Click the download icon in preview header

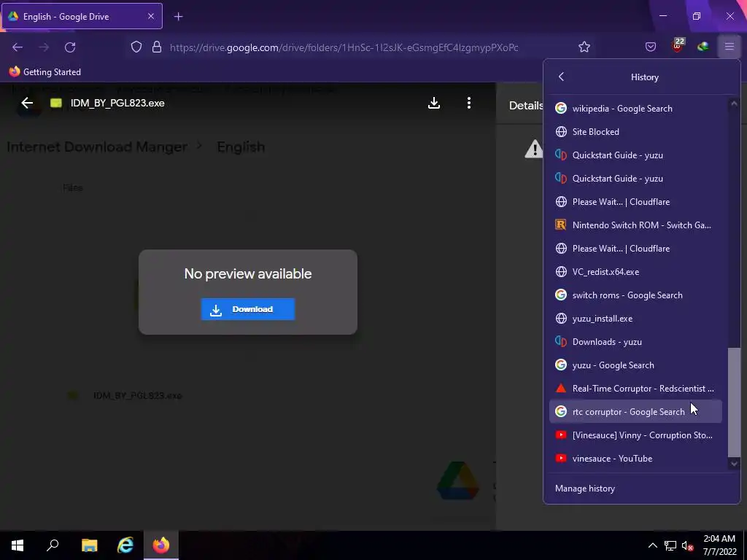click(433, 103)
